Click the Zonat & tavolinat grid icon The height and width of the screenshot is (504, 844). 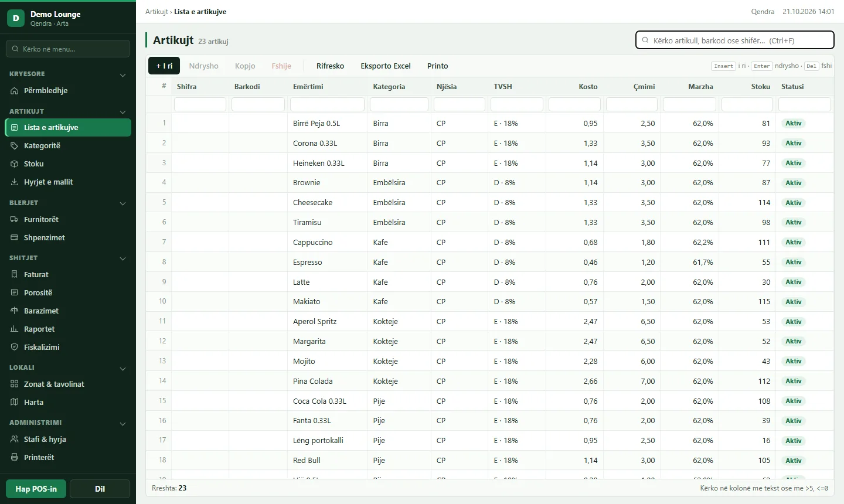click(15, 384)
